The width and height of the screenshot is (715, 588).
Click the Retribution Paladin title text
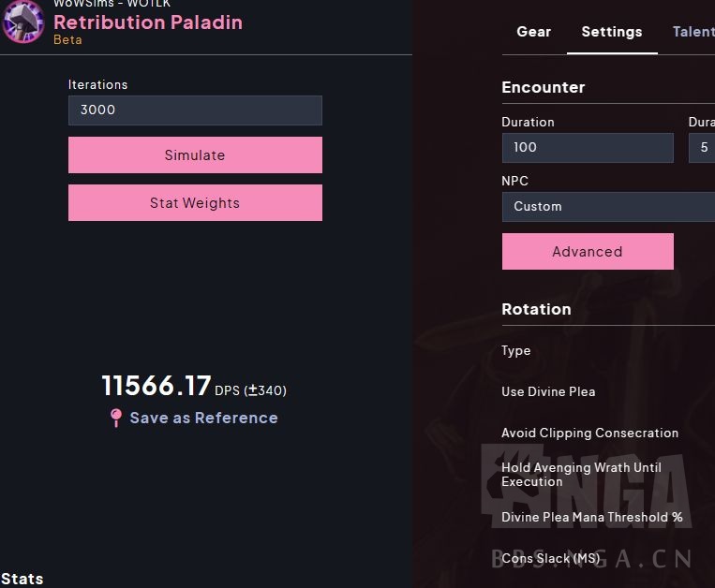click(148, 22)
